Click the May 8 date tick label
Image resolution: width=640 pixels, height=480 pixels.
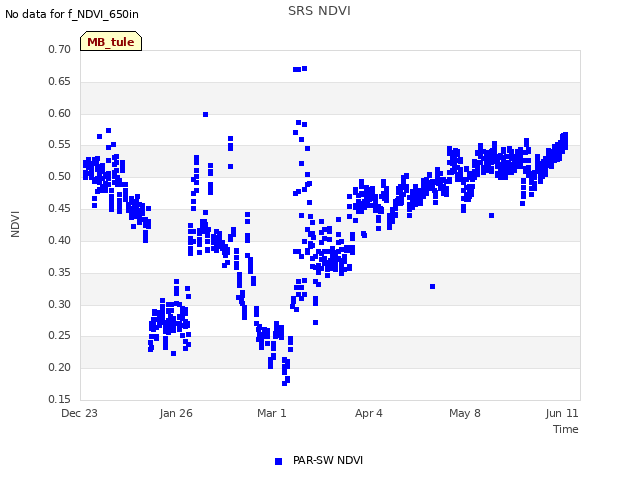pos(464,413)
